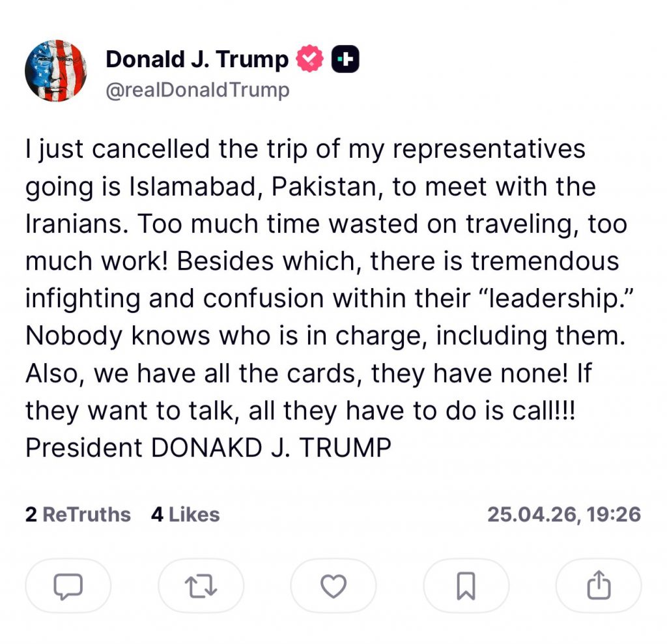Open the flag-themed profile avatar
667x644 pixels.
click(x=56, y=70)
